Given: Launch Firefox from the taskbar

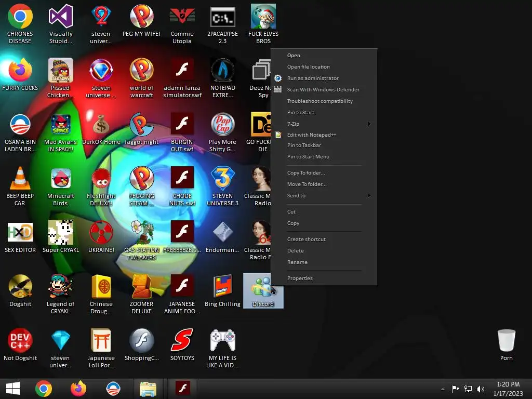Looking at the screenshot, I should pyautogui.click(x=78, y=389).
